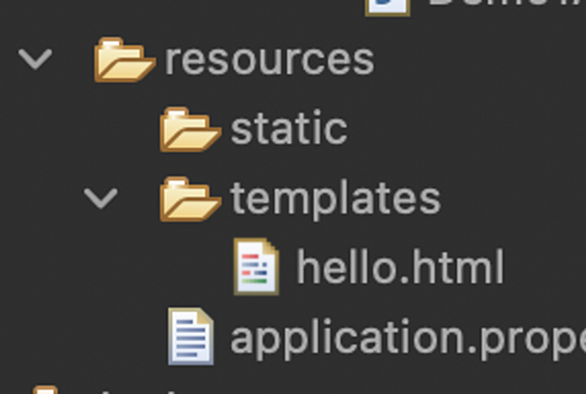Click the static folder icon
Screen dimensions: 586x394
click(x=190, y=129)
